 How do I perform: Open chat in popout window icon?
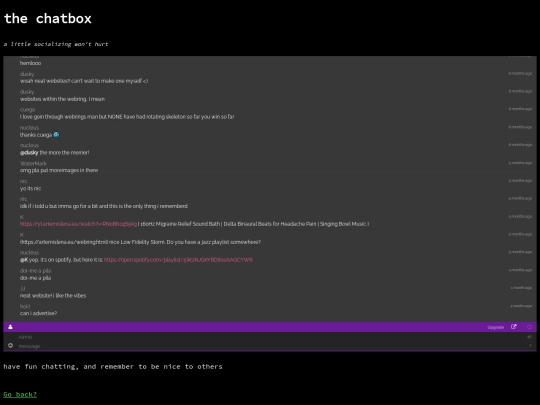513,327
